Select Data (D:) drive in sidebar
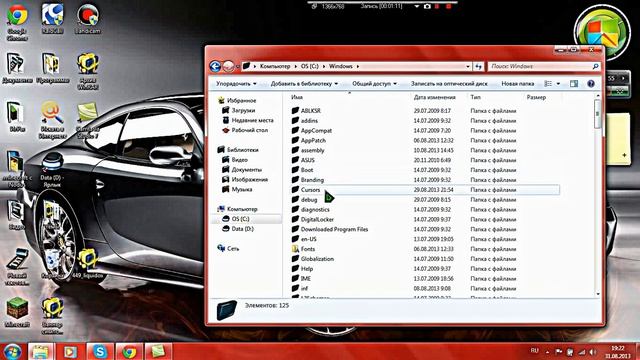 pyautogui.click(x=242, y=229)
